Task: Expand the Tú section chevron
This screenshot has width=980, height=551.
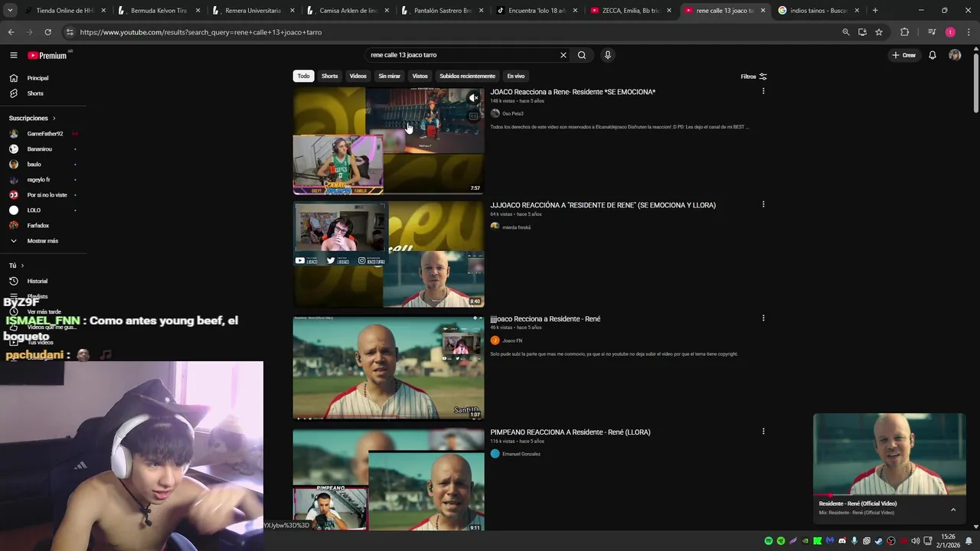Action: (22, 266)
